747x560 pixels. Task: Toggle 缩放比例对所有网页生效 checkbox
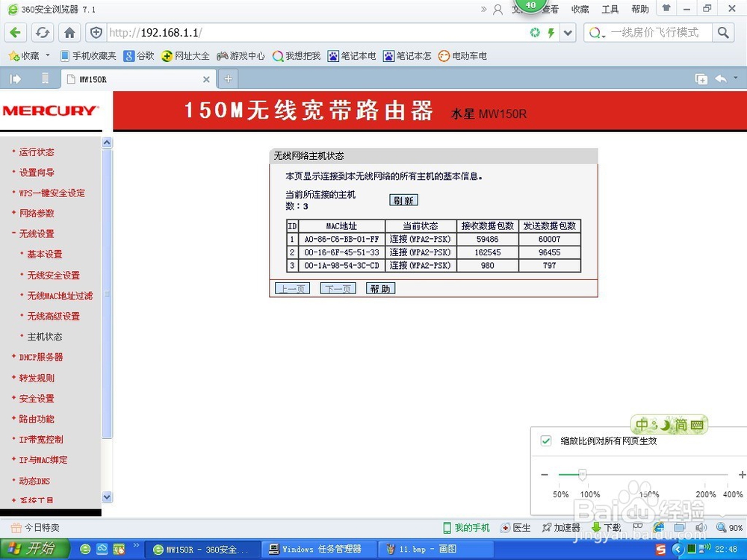coord(546,441)
